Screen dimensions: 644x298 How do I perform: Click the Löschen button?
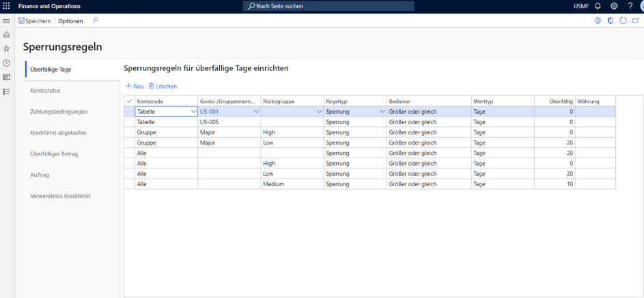tap(163, 87)
